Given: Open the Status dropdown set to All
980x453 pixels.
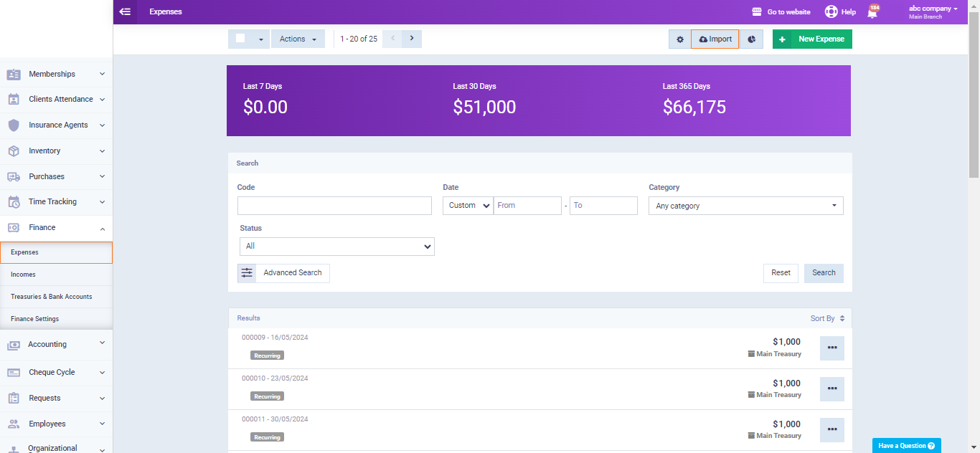Looking at the screenshot, I should (x=337, y=247).
